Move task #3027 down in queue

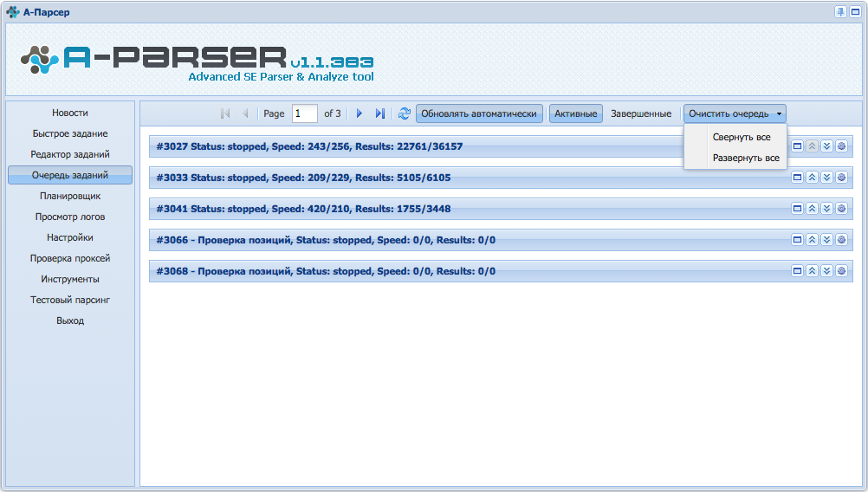[x=826, y=146]
